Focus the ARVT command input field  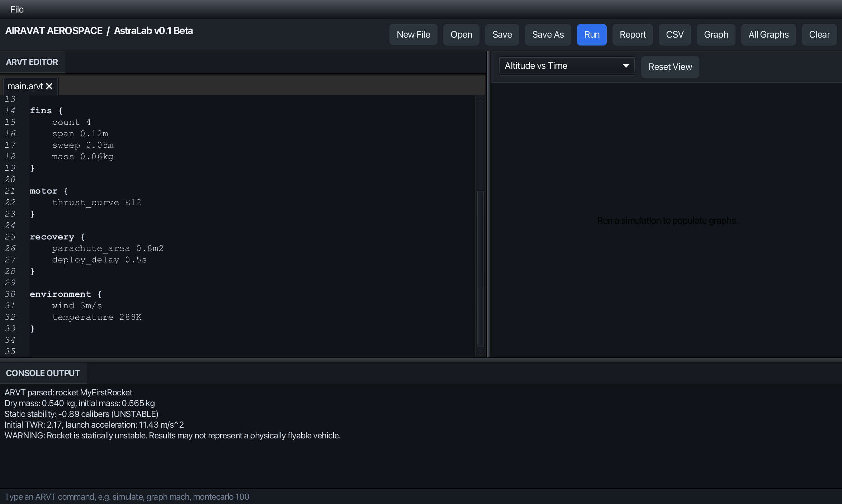click(x=421, y=497)
